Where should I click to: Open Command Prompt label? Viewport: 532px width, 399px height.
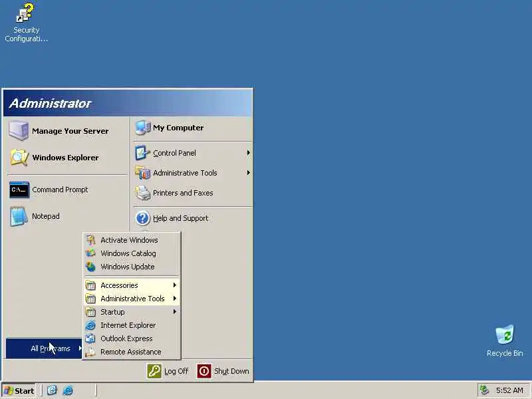[x=60, y=190]
